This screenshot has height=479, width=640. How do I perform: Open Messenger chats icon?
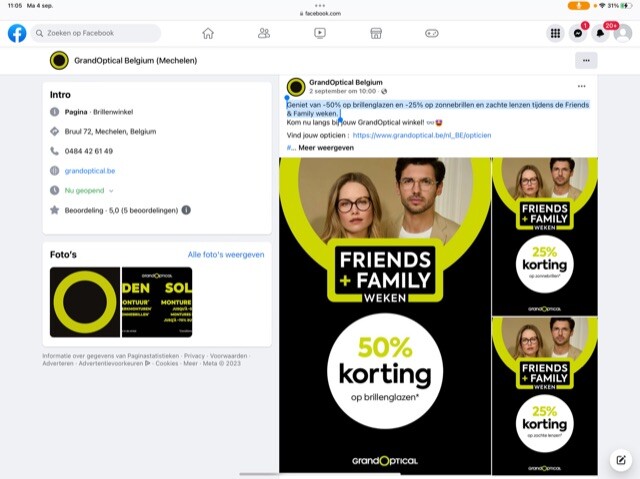(x=578, y=33)
